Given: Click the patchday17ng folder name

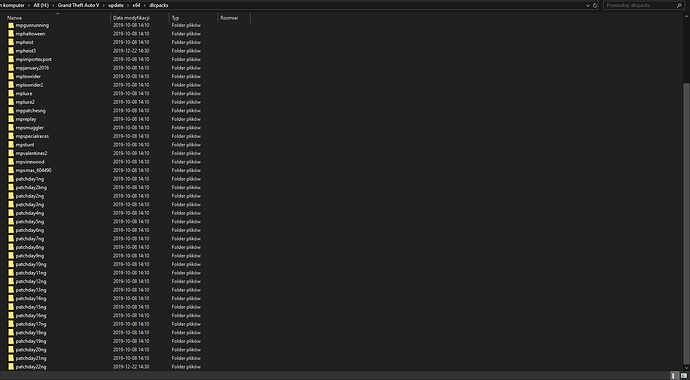Looking at the screenshot, I should click(x=31, y=324).
